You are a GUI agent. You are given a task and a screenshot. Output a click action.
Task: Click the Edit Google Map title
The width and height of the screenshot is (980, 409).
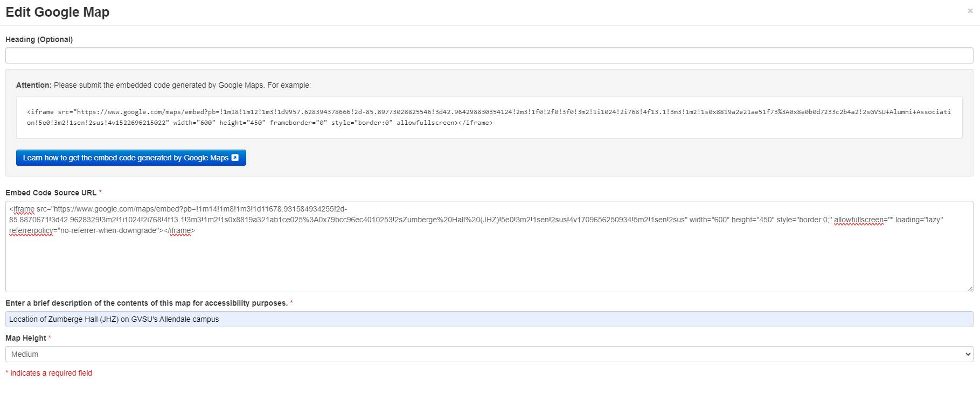pyautogui.click(x=58, y=12)
